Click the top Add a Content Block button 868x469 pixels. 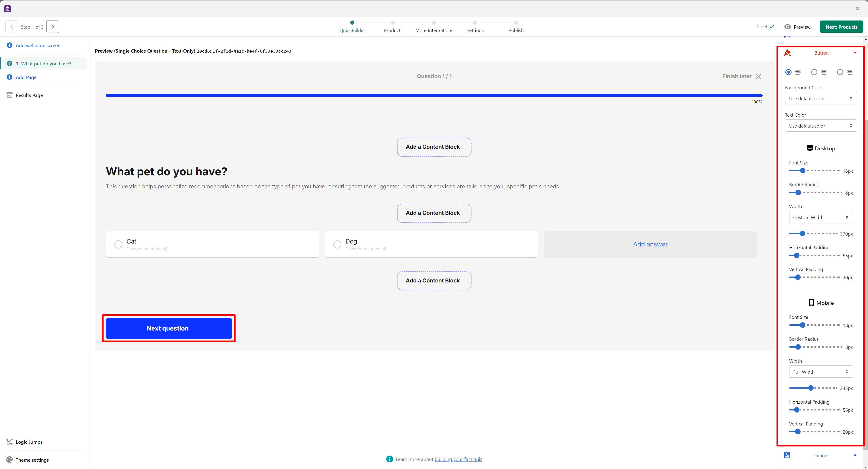click(434, 147)
